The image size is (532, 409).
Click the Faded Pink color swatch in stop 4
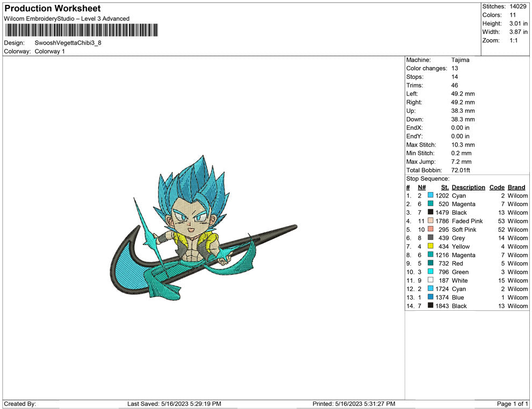tap(430, 221)
